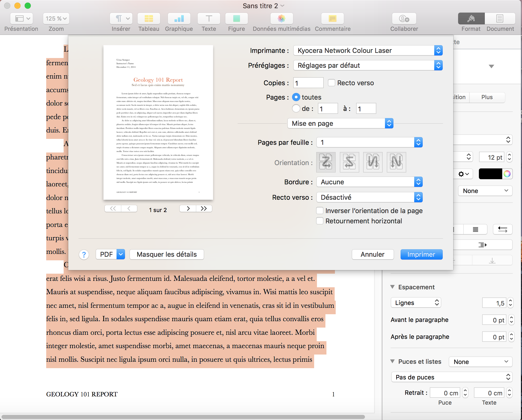Click the justify text alignment icon

tap(475, 229)
